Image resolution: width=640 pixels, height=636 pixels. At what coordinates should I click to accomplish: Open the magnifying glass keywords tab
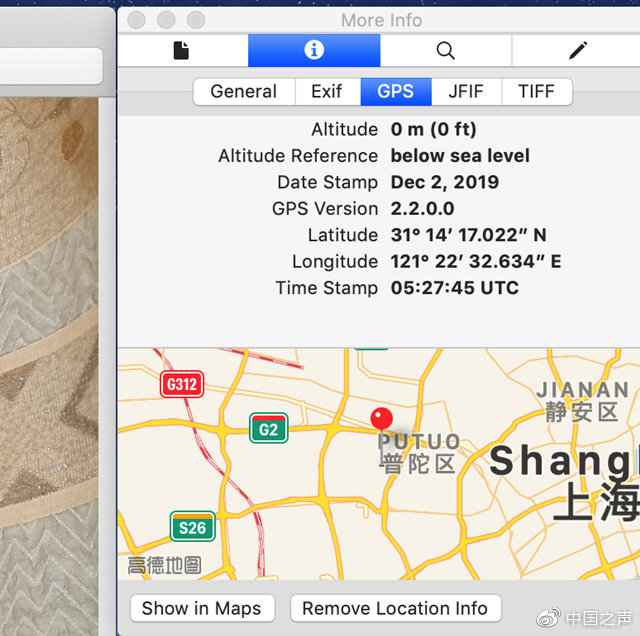pyautogui.click(x=446, y=50)
